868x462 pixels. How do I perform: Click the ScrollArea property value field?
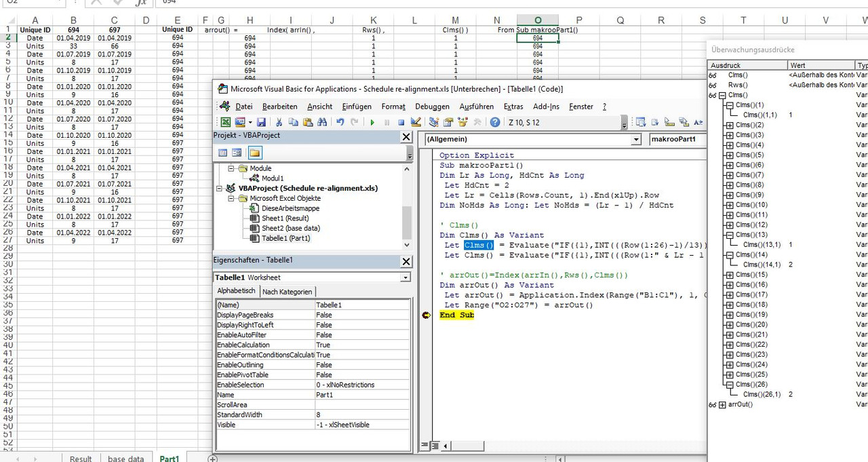[362, 405]
